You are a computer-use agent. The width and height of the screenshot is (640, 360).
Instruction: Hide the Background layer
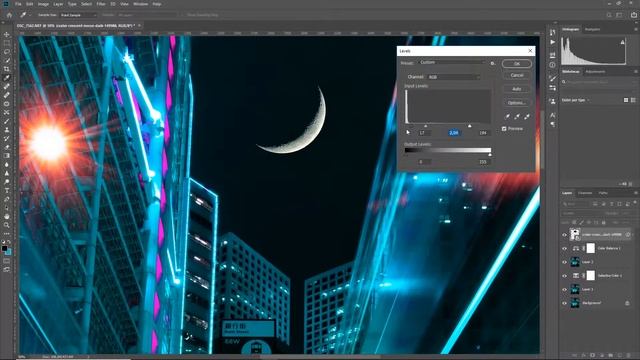[564, 303]
